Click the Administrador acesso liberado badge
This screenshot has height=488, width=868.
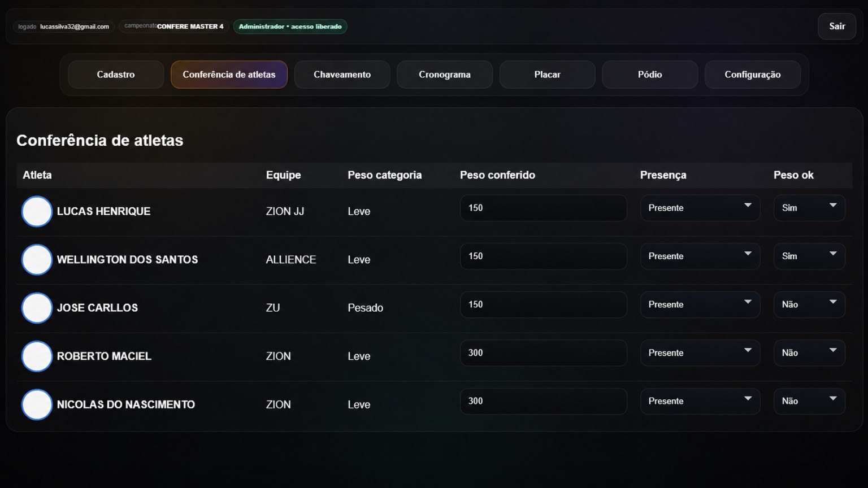(290, 27)
